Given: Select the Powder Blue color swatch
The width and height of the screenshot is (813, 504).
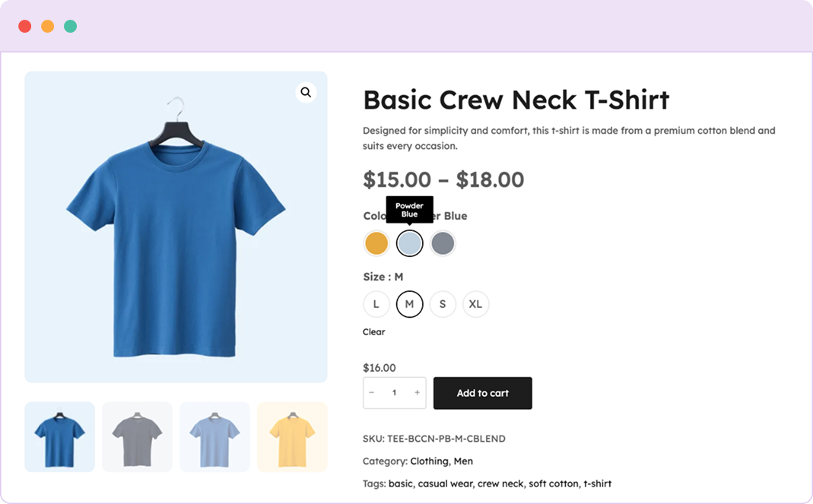Looking at the screenshot, I should tap(409, 242).
